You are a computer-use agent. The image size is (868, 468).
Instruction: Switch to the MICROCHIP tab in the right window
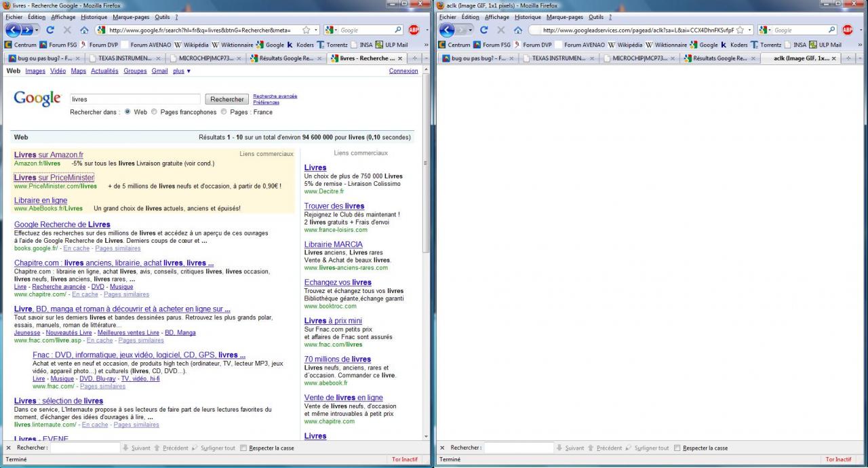[x=641, y=58]
